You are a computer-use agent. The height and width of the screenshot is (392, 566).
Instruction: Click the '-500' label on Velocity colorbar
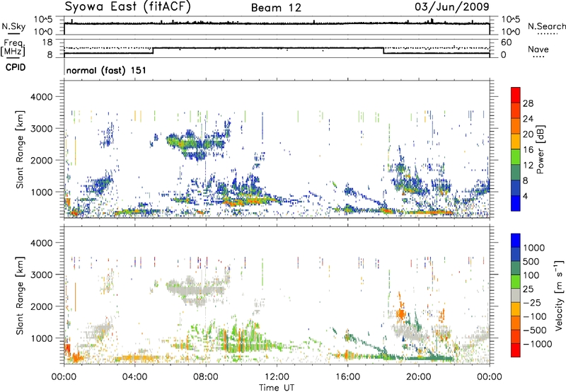coord(535,330)
